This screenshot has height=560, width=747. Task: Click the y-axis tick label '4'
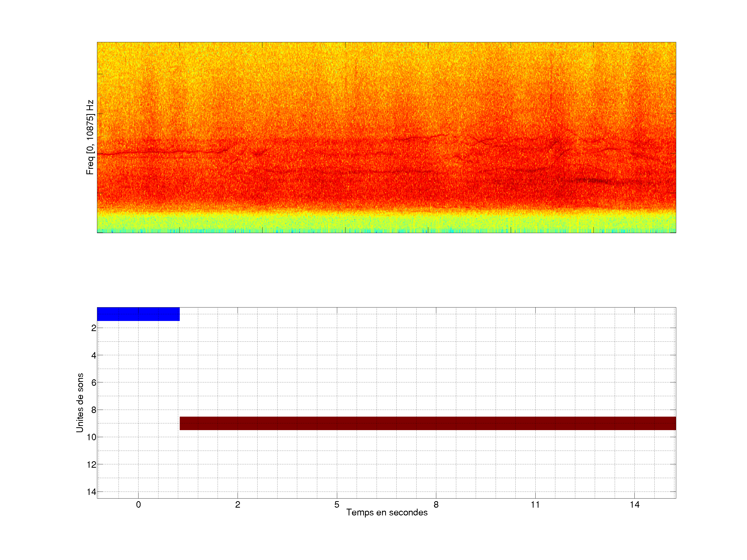pyautogui.click(x=94, y=355)
